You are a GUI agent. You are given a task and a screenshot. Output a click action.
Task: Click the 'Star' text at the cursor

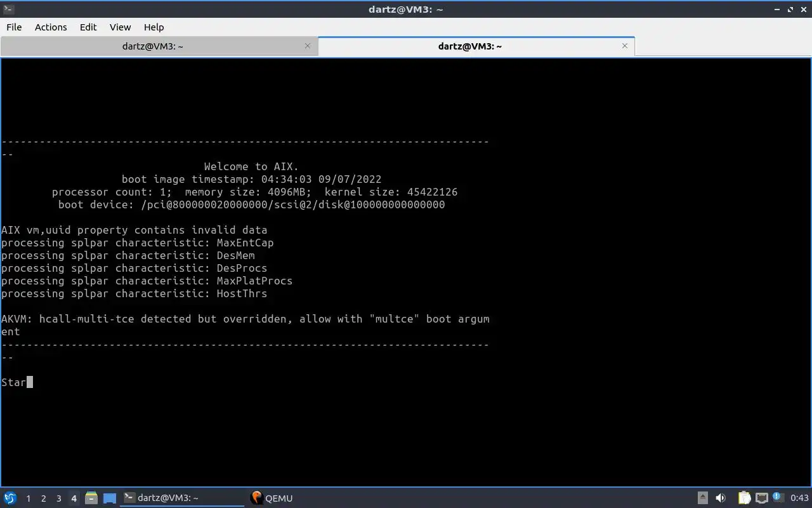pyautogui.click(x=13, y=383)
